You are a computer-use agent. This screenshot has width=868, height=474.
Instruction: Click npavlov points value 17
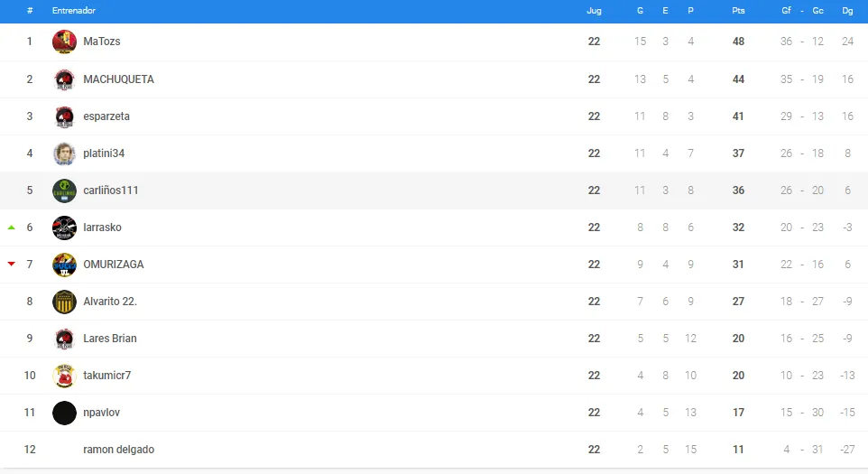click(x=738, y=413)
